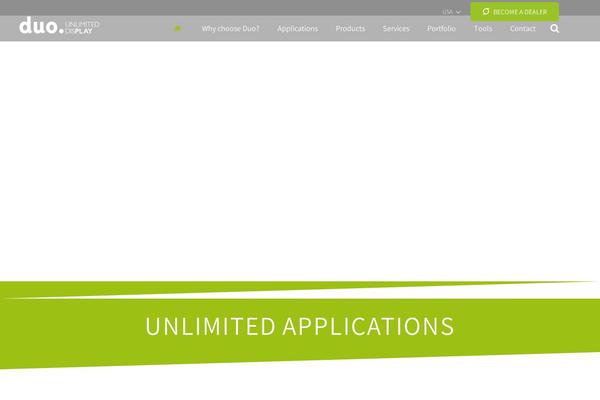600x400 pixels.
Task: Open the Portfolio menu item
Action: [x=441, y=29]
